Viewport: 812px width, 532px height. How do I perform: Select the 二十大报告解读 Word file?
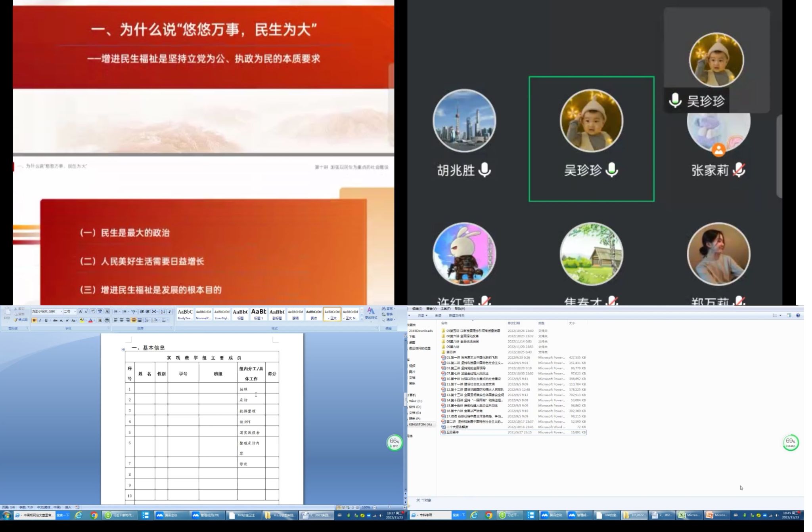tap(457, 427)
